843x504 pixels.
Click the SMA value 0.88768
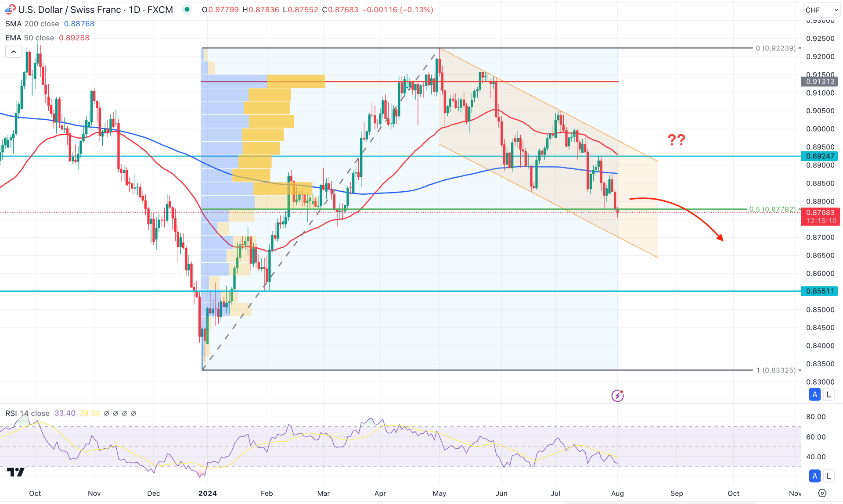79,24
